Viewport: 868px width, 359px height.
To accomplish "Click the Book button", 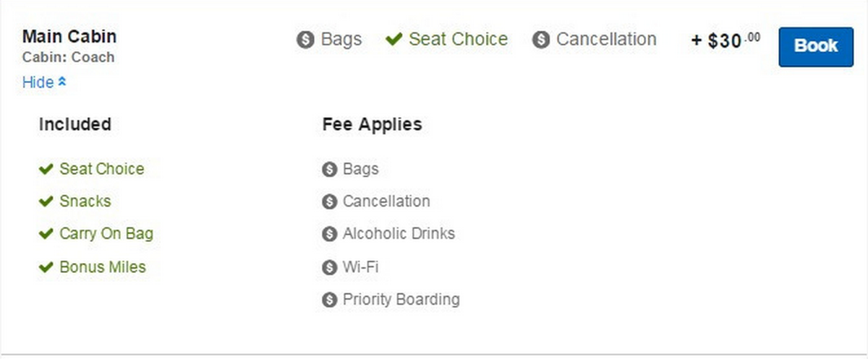I will pos(815,46).
